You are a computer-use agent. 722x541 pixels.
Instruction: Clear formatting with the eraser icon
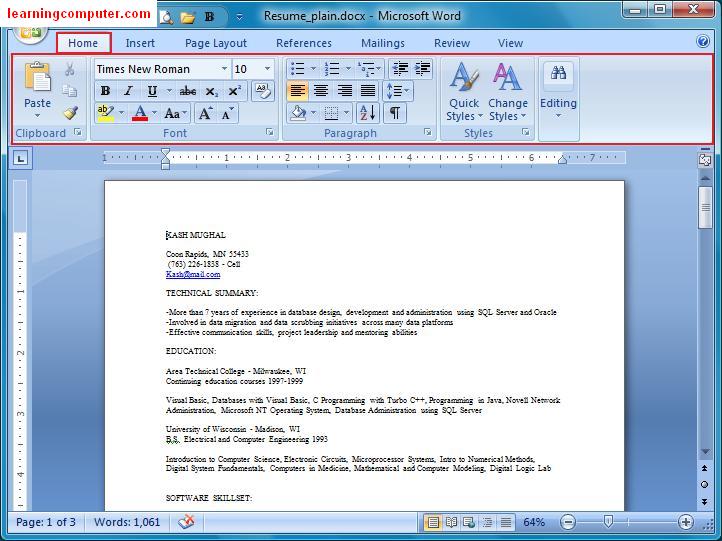click(x=263, y=91)
